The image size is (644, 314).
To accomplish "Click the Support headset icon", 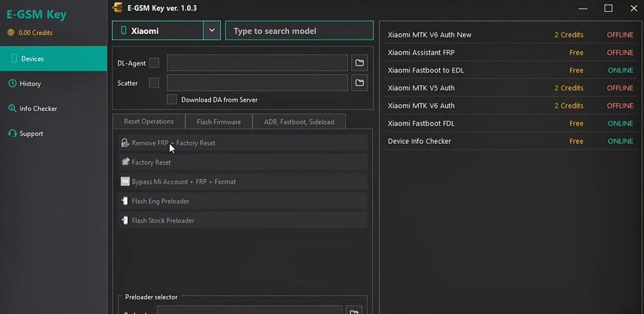I will coord(13,134).
